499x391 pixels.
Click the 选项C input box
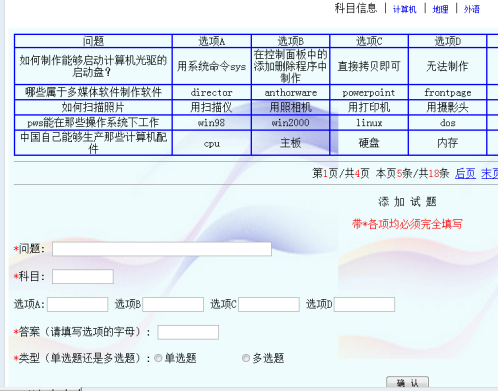coord(269,304)
